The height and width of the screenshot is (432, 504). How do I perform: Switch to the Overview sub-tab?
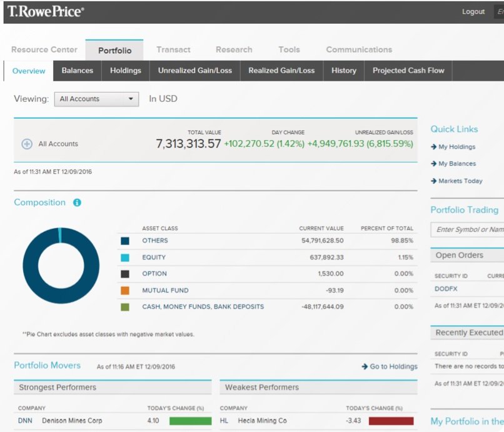point(29,71)
